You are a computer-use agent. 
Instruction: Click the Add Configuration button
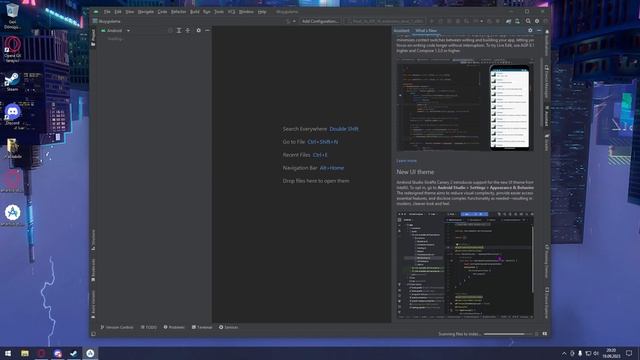point(320,21)
